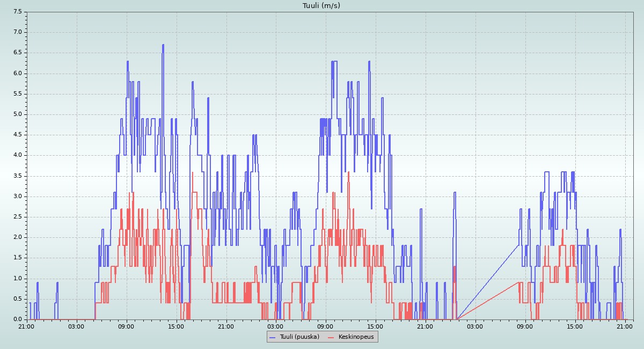Click the 0.0 label at y-axis bottom
Screen dimensions: 644x349
click(17, 319)
